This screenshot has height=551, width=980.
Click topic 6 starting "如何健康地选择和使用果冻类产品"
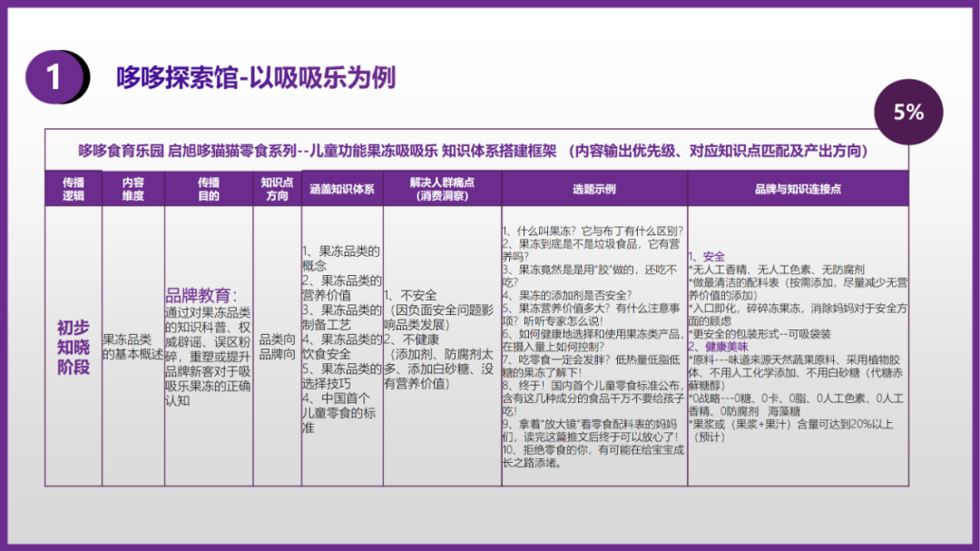(x=592, y=340)
